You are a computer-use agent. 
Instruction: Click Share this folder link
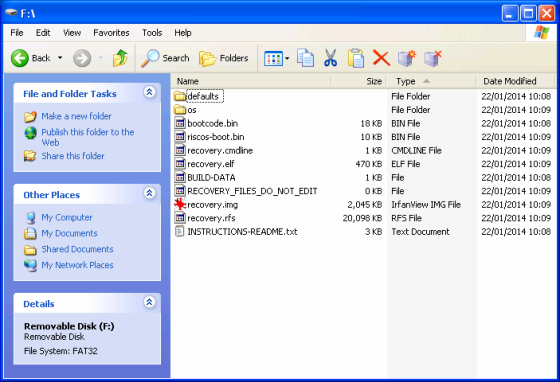[73, 156]
